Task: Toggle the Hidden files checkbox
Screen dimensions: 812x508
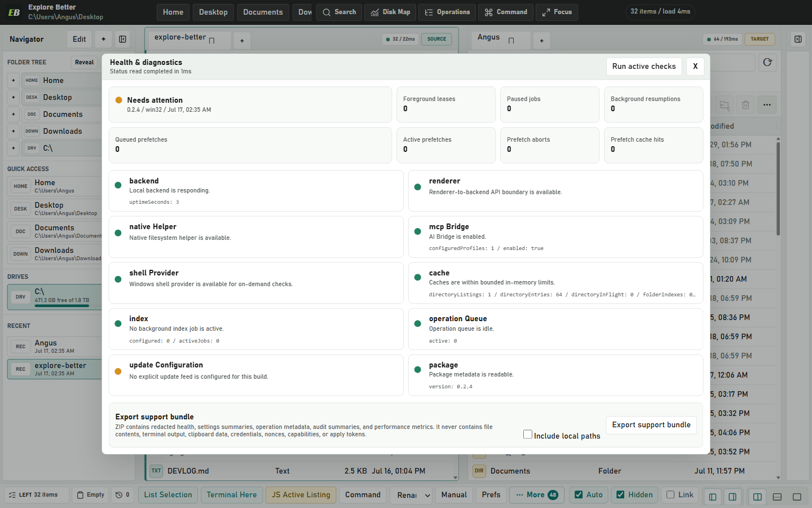Action: click(620, 494)
